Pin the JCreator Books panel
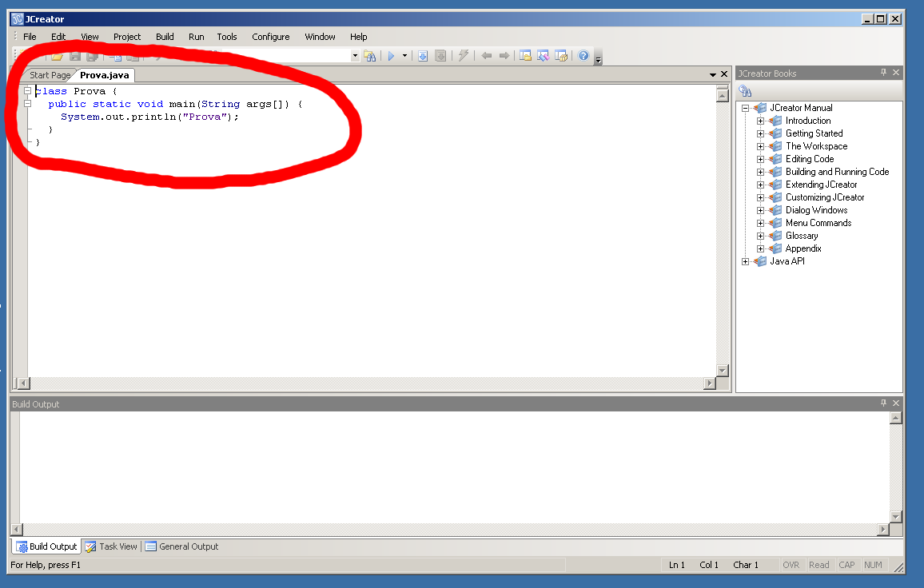The image size is (924, 588). (x=883, y=73)
